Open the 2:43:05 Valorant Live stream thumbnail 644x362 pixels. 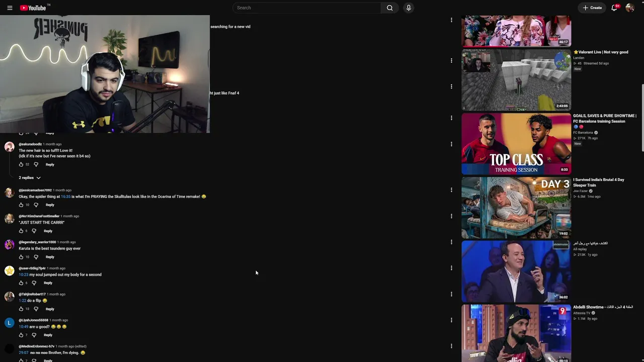coord(516,80)
